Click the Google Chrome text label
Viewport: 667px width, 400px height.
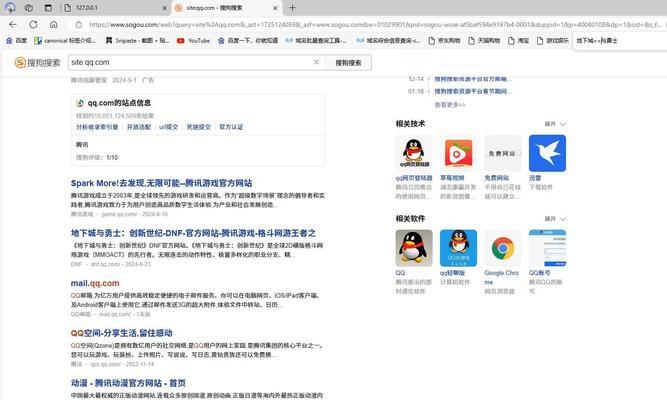point(502,277)
